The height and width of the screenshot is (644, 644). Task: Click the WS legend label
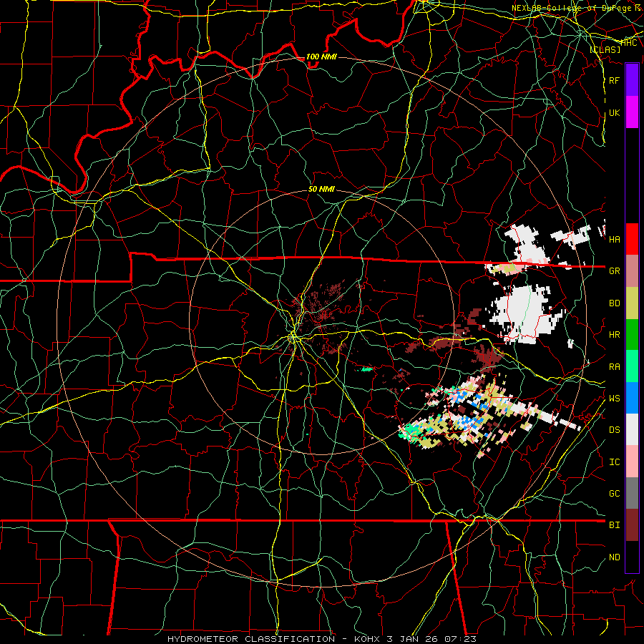(x=614, y=398)
